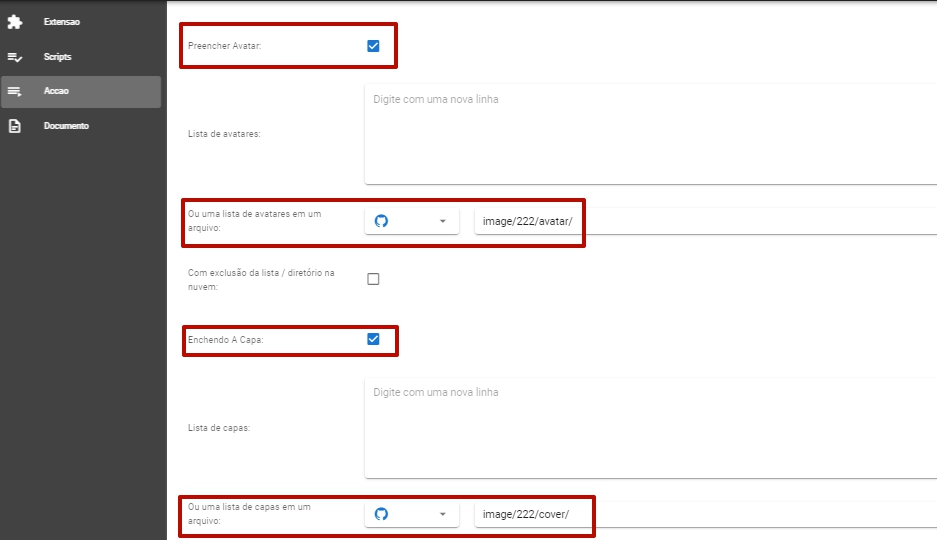The height and width of the screenshot is (540, 937).
Task: Click the label Com exclusão da lista / diretório na nuvem
Action: (x=261, y=280)
